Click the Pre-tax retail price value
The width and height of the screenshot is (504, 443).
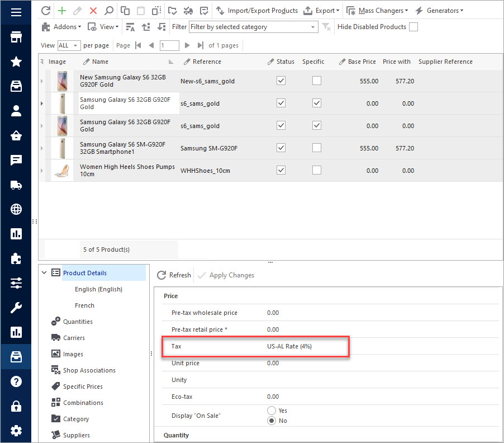coord(273,329)
